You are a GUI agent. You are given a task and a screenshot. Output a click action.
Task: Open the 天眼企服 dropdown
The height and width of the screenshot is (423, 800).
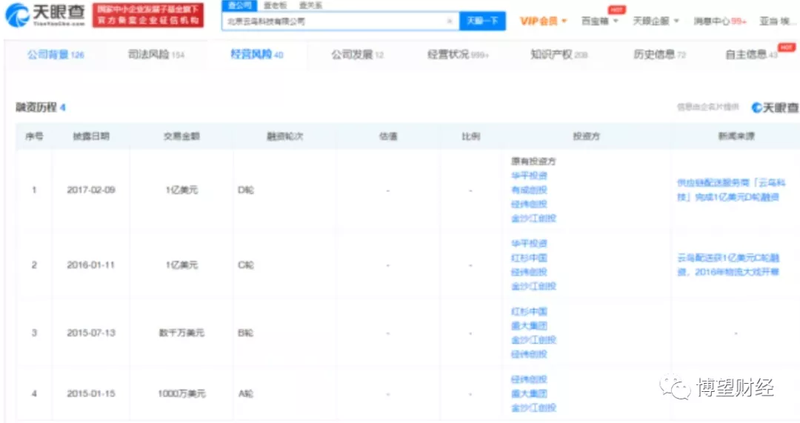(652, 21)
